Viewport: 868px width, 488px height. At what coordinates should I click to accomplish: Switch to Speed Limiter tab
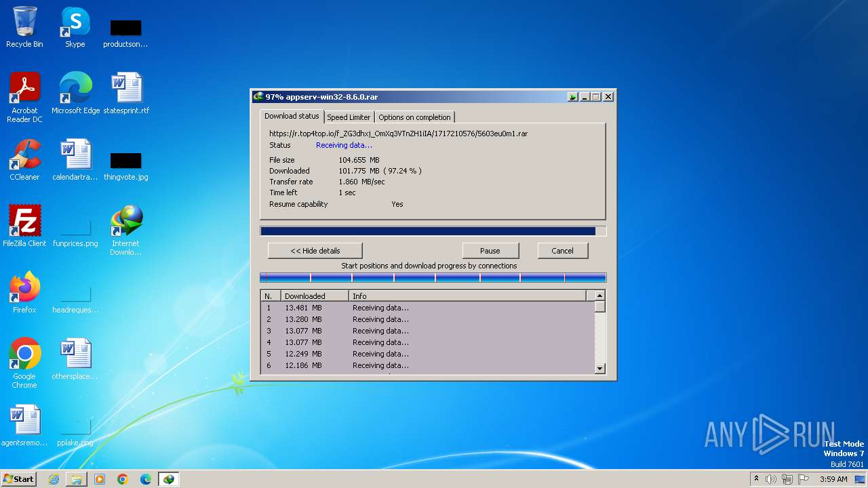point(349,117)
